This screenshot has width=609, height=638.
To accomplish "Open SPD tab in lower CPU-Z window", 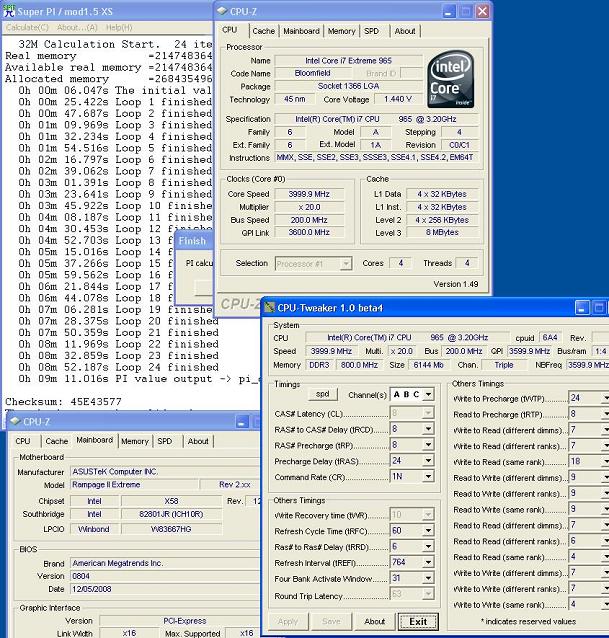I will click(x=164, y=441).
